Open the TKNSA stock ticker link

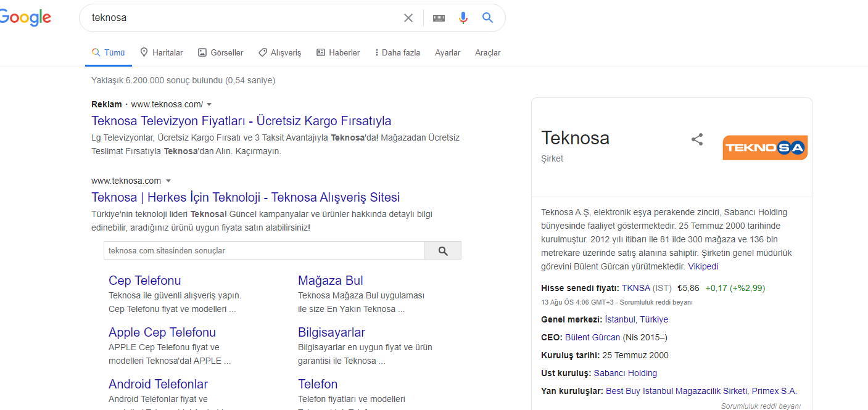point(636,288)
